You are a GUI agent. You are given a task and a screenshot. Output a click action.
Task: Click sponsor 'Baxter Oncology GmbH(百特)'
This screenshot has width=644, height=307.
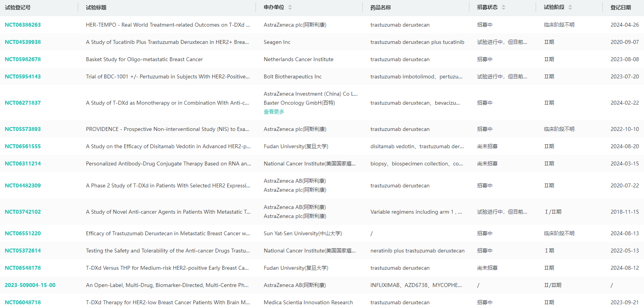pos(299,103)
